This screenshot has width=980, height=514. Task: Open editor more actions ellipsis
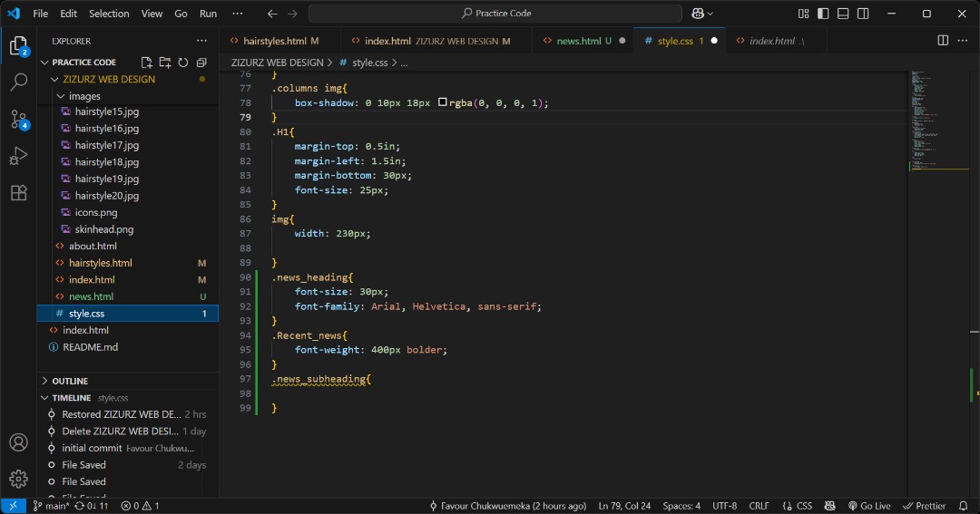pos(963,41)
